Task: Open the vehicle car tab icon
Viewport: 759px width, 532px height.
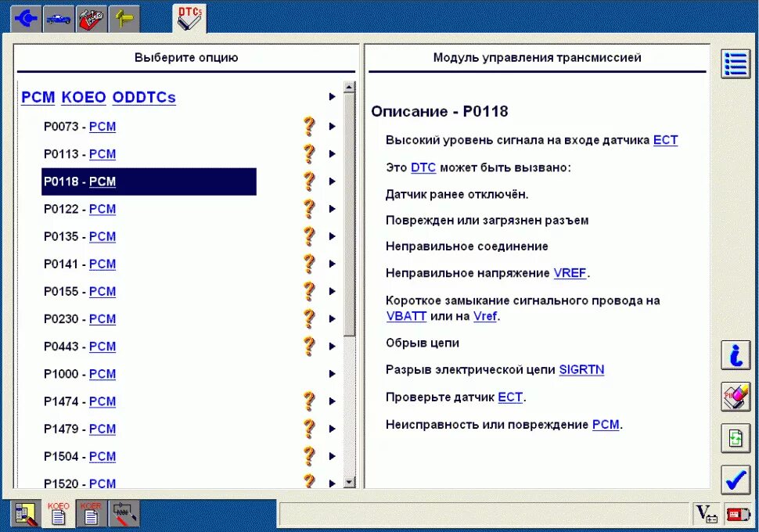Action: point(59,19)
